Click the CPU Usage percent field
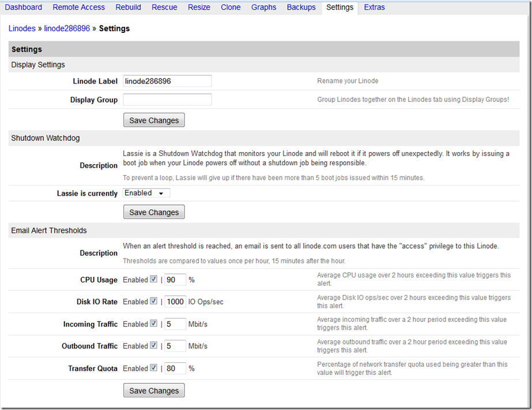 (175, 280)
